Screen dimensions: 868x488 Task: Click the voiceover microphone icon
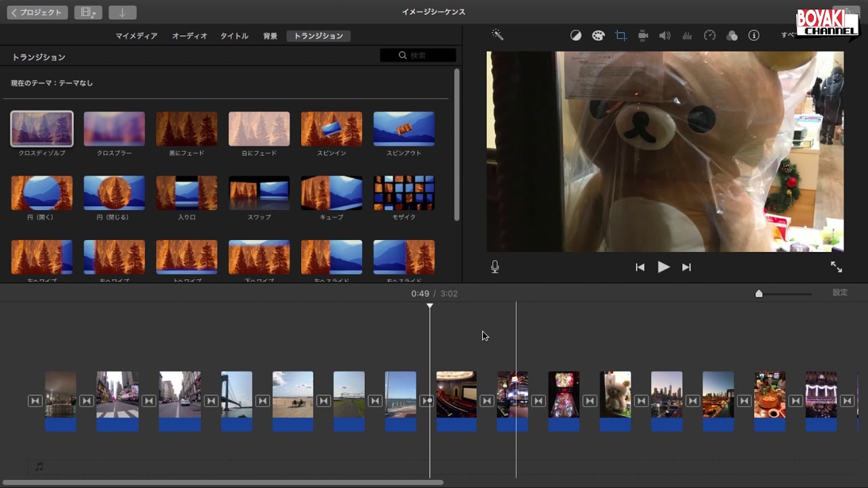point(495,267)
